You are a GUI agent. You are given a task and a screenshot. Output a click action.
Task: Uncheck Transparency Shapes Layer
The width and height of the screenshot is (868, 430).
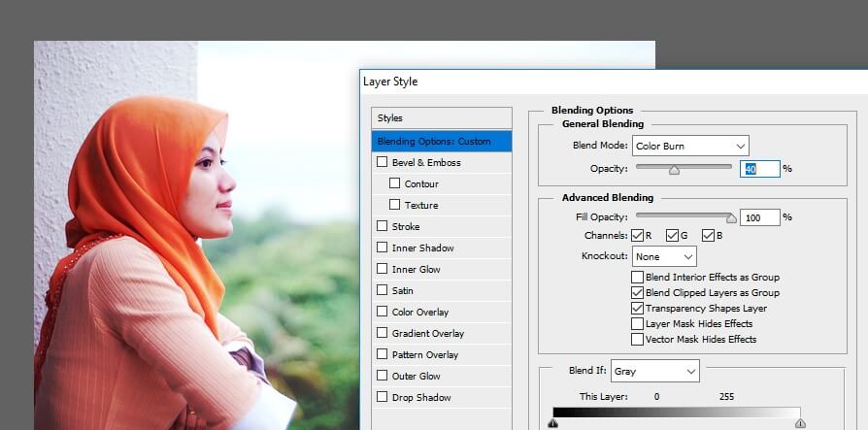(x=637, y=309)
